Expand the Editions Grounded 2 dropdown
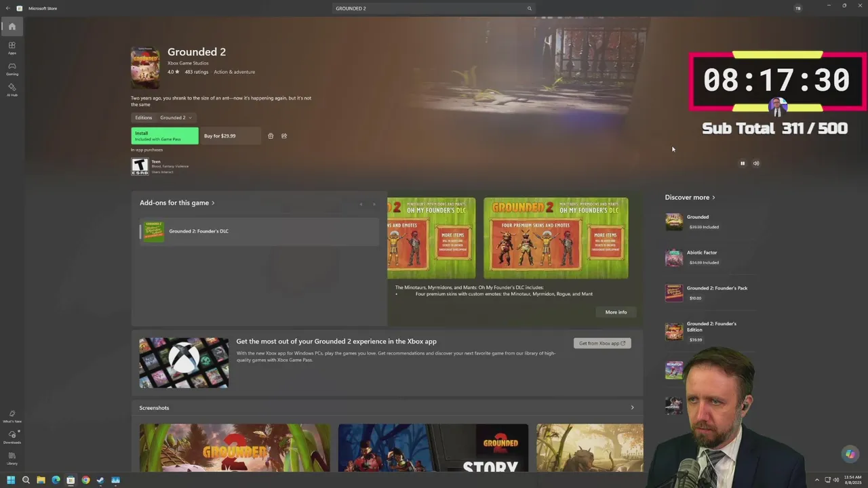 (176, 117)
